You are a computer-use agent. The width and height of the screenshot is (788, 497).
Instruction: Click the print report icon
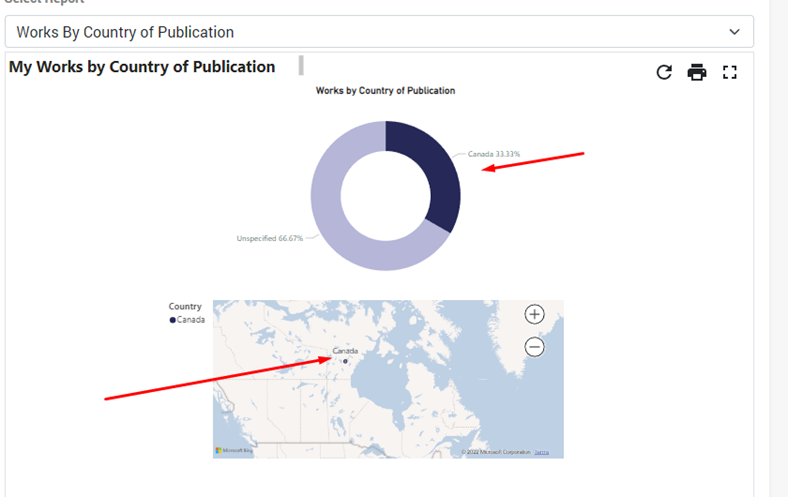(x=697, y=72)
